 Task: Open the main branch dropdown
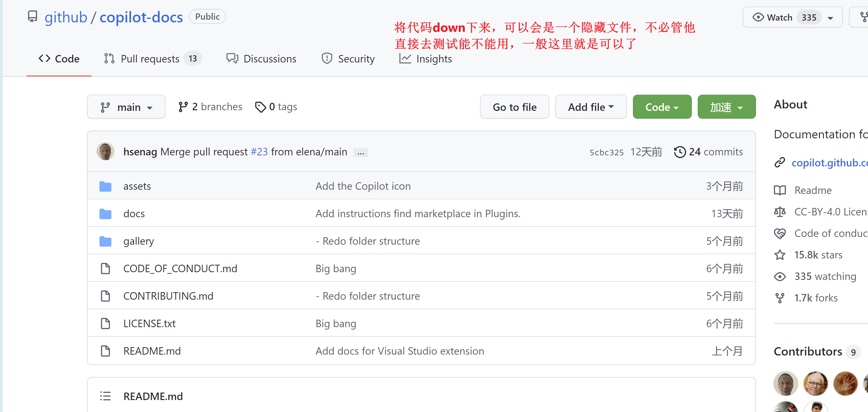point(126,107)
